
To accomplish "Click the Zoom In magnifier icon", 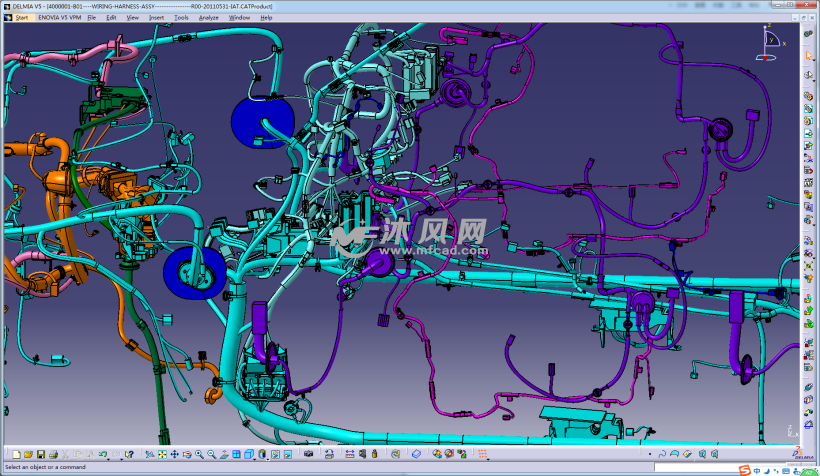I will click(199, 454).
